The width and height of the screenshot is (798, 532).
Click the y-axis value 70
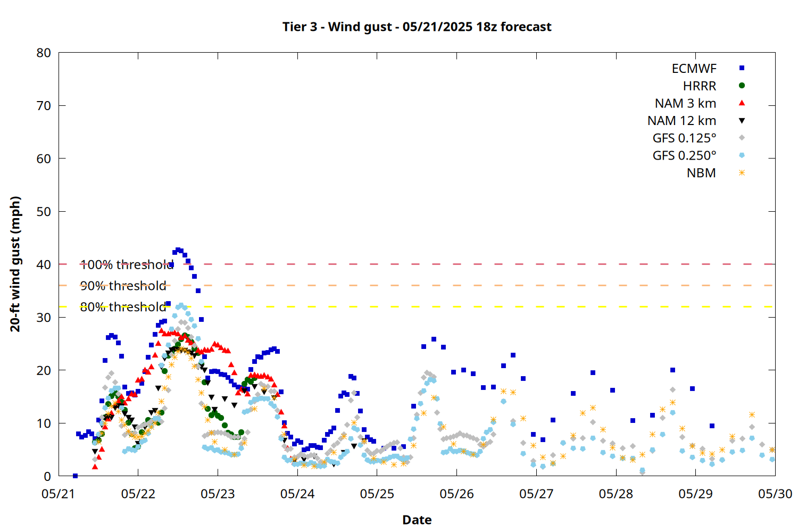click(44, 106)
